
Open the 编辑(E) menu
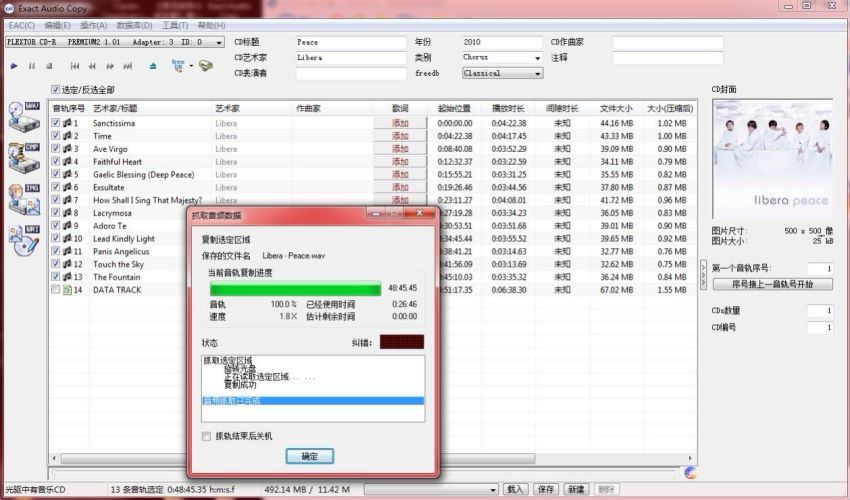tap(57, 25)
